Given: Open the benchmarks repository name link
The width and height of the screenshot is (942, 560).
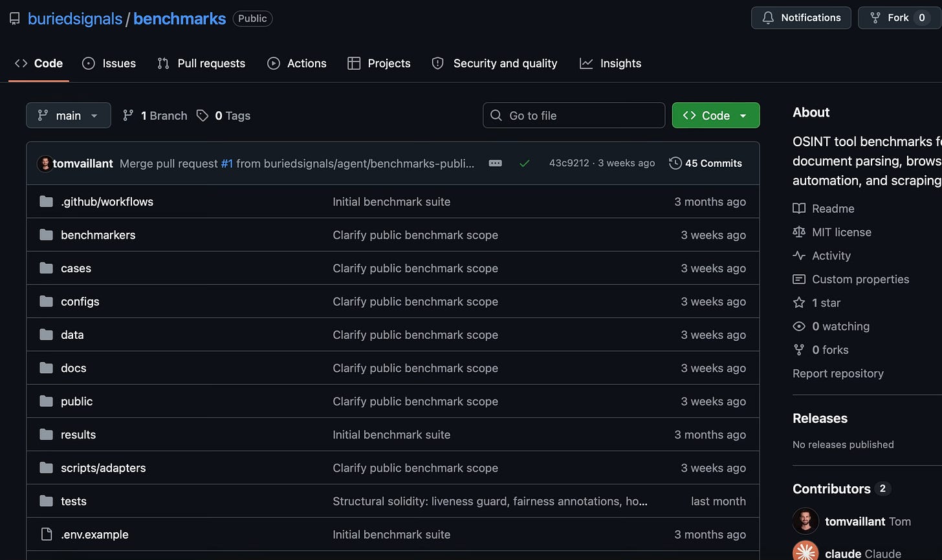Looking at the screenshot, I should [180, 19].
